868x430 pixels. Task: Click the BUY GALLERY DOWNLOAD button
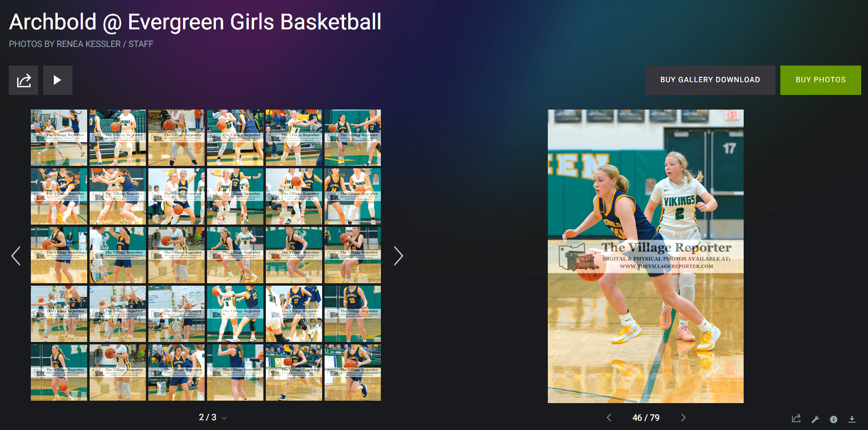[710, 80]
